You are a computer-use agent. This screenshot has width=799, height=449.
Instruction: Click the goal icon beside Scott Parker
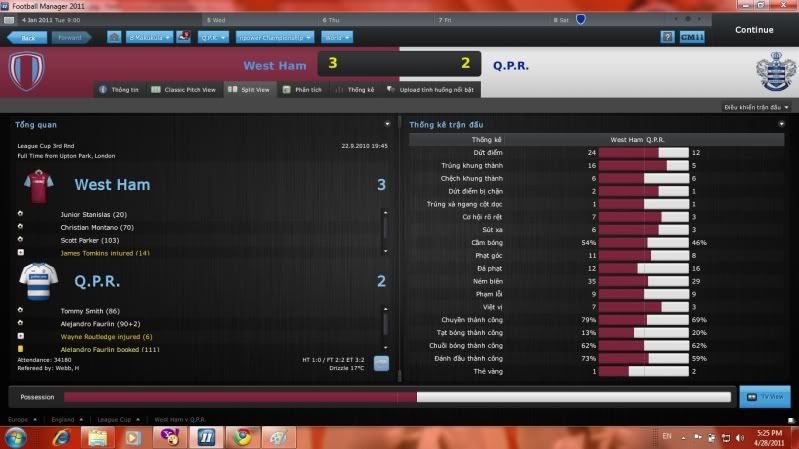click(20, 239)
